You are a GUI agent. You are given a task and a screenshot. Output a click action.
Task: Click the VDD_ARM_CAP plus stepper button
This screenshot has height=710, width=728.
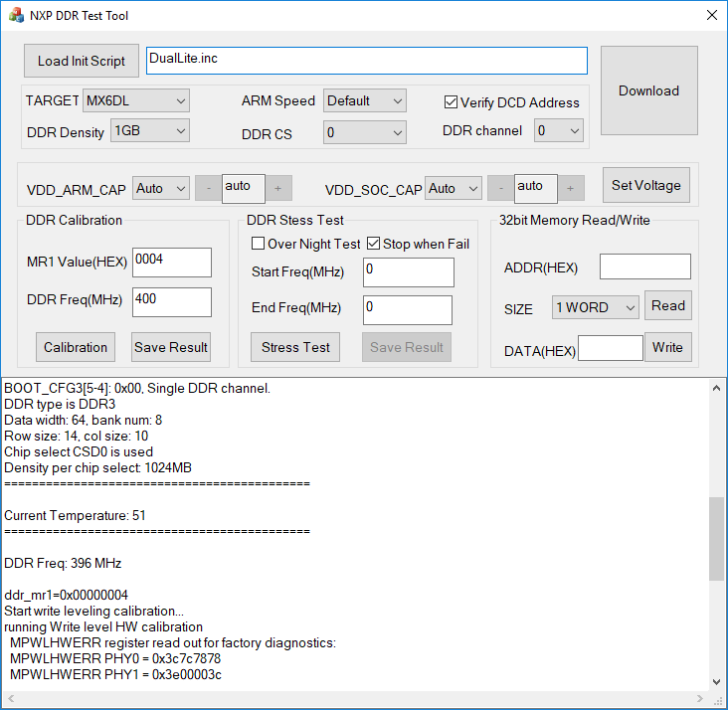[x=278, y=188]
